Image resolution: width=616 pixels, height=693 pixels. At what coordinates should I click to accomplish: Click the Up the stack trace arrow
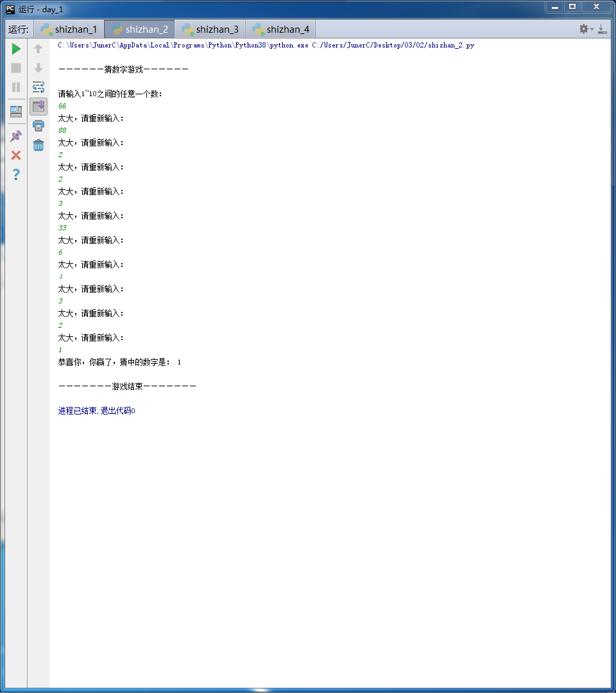[x=38, y=49]
